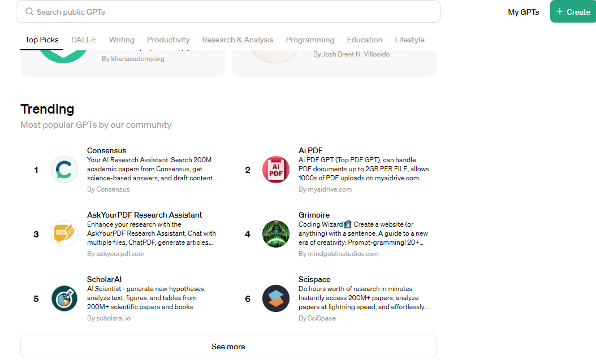Open AskYourPDF Research Assistant title
This screenshot has width=596, height=364.
coord(144,215)
